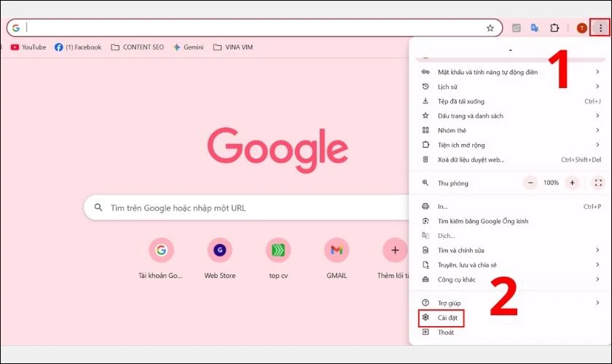Click the star icon beside Dấu trang
The image size is (612, 364).
point(425,116)
